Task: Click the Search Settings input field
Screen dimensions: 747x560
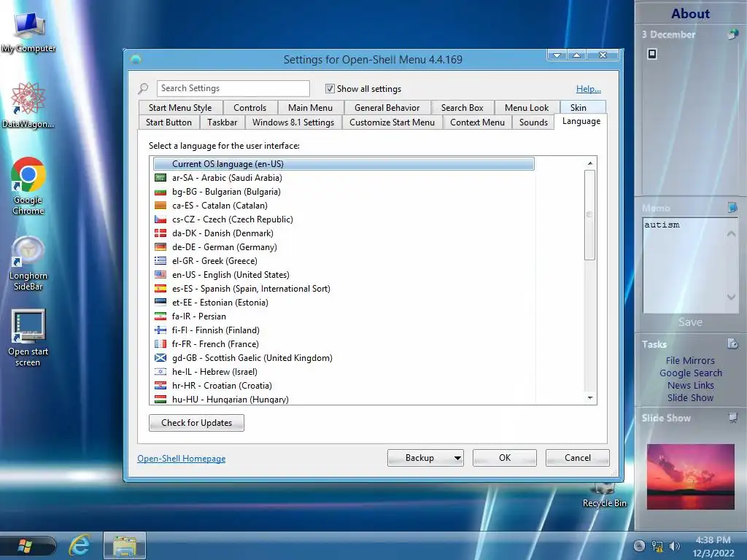Action: (x=233, y=88)
